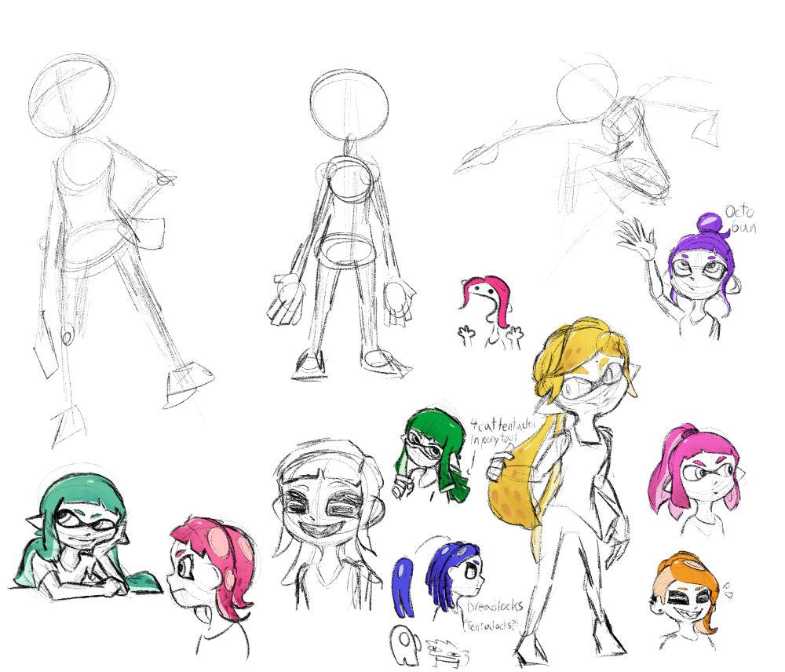Click the handwritten "Dreadlocks" label

coord(495,606)
